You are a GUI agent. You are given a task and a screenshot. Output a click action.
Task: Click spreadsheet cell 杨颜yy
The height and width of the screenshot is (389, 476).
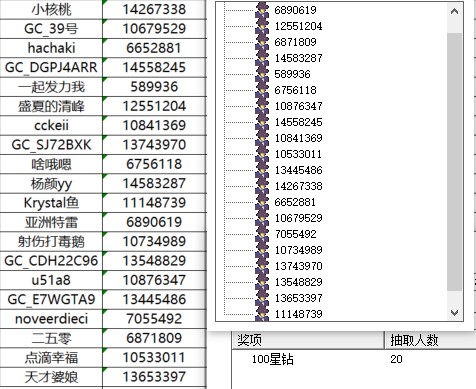[51, 183]
